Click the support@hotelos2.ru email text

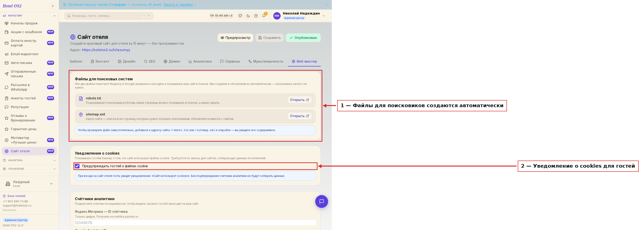(17, 206)
